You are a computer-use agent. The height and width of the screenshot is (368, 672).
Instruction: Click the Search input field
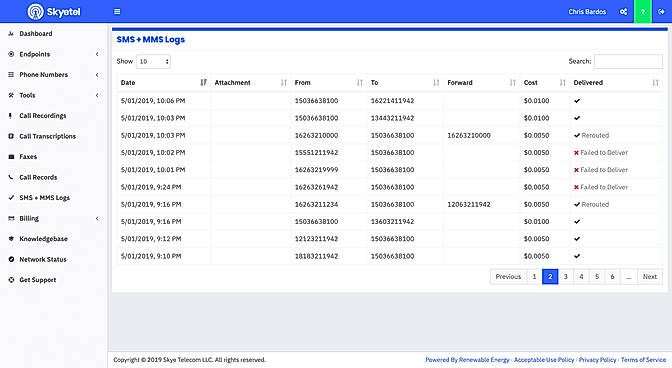pos(628,61)
